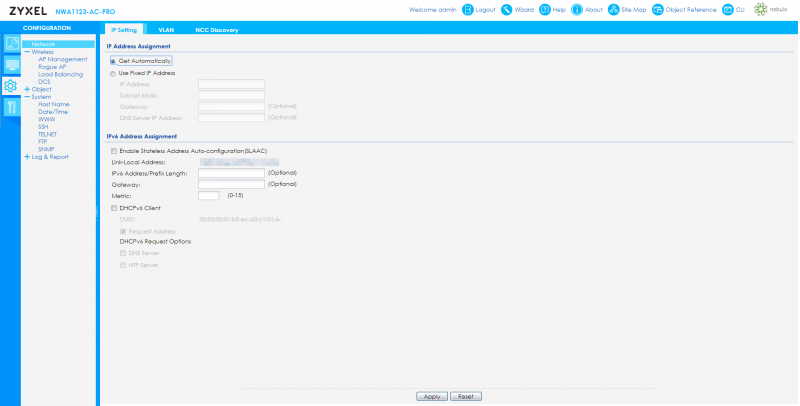This screenshot has width=800, height=406.
Task: Click the DHCPv6 Request Options label
Action: [155, 242]
